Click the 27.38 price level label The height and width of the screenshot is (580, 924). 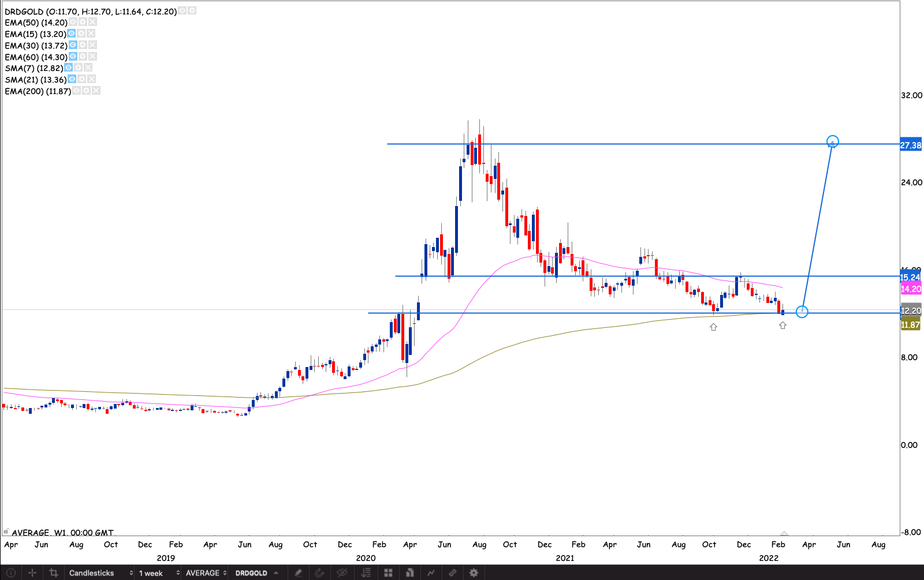point(911,145)
